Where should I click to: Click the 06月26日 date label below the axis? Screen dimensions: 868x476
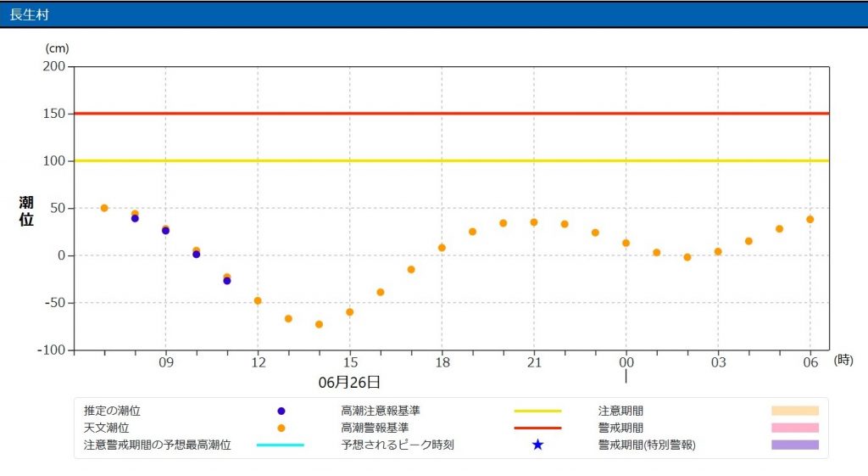349,382
